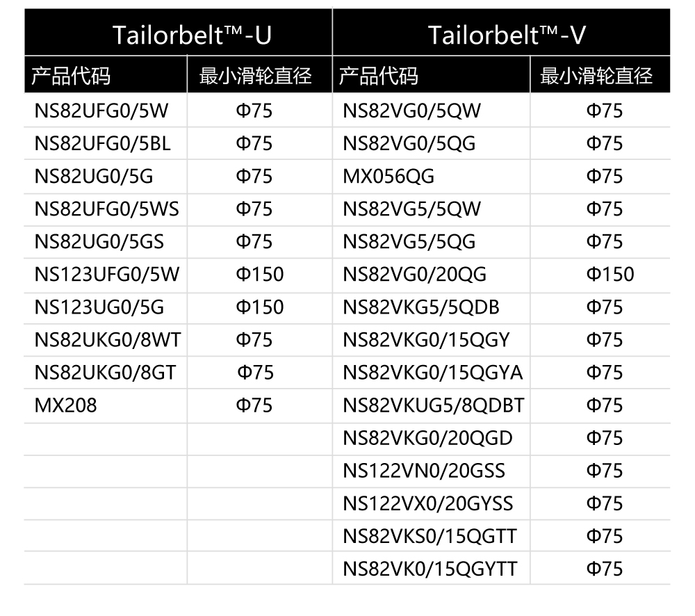Select cell NS122VN0/20GSS

(424, 471)
